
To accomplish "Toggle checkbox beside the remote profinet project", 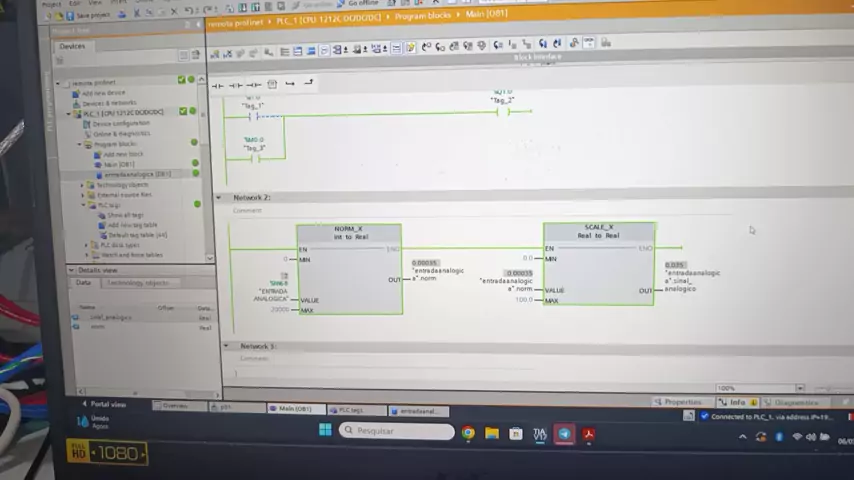I will [x=182, y=80].
